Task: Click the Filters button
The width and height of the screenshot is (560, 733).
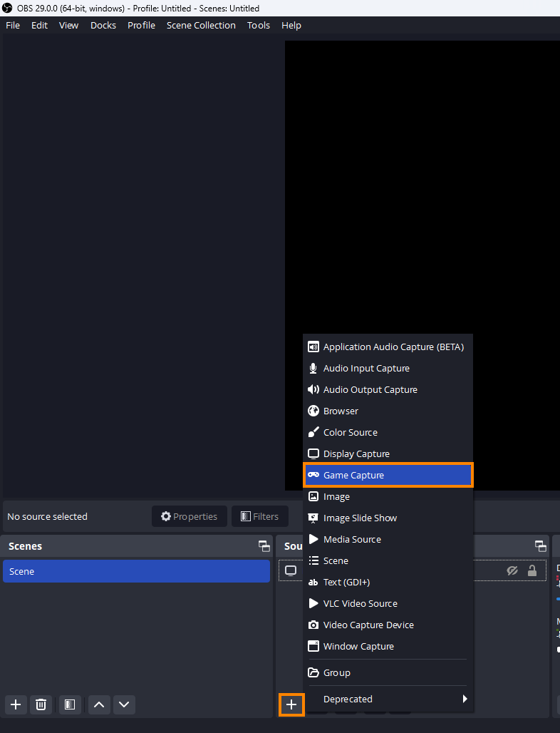Action: coord(259,516)
